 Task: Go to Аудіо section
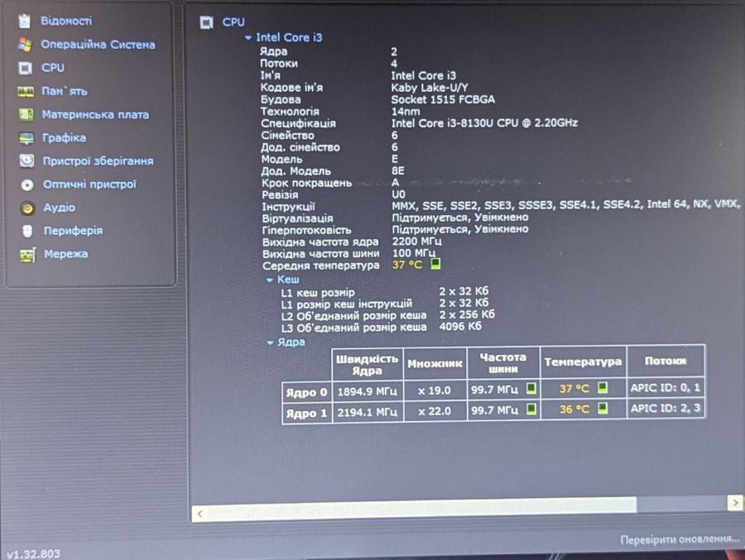point(60,208)
